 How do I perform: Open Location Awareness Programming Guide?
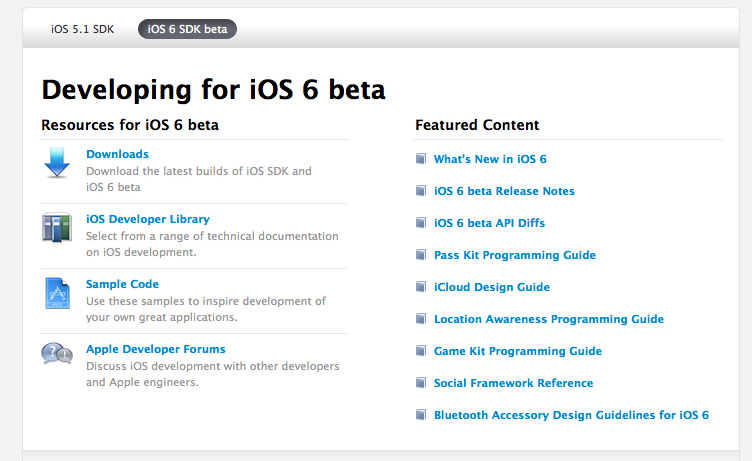click(x=548, y=319)
